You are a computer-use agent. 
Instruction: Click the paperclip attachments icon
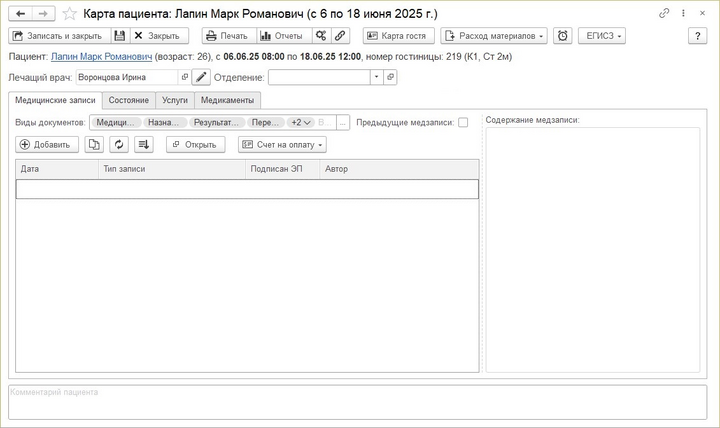(340, 36)
